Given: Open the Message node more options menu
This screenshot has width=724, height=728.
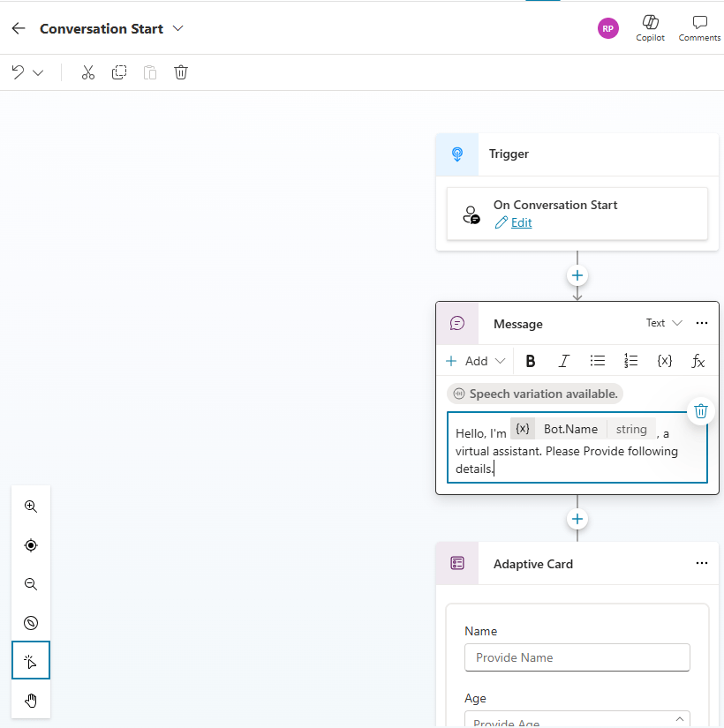Looking at the screenshot, I should point(702,323).
